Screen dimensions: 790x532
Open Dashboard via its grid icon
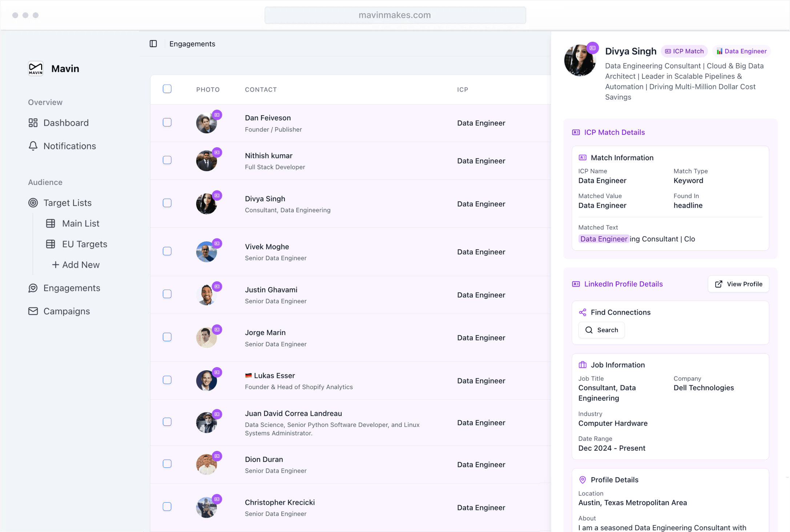(x=33, y=123)
